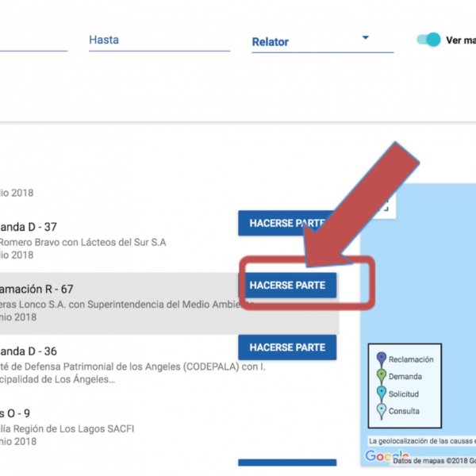Click the partially visible bottom HACERSE PARTE button
This screenshot has width=476, height=476.
click(x=287, y=465)
